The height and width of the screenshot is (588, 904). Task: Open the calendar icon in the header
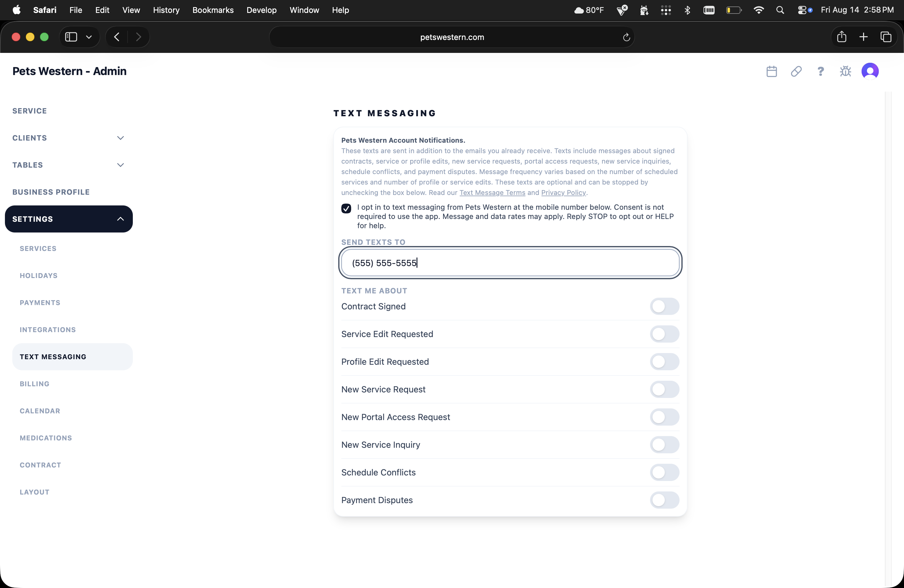(x=771, y=71)
